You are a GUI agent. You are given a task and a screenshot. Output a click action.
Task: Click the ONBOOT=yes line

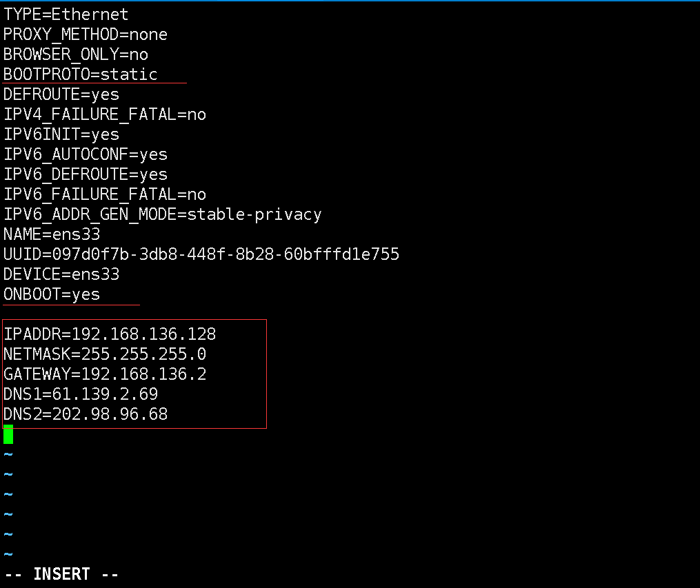point(52,294)
